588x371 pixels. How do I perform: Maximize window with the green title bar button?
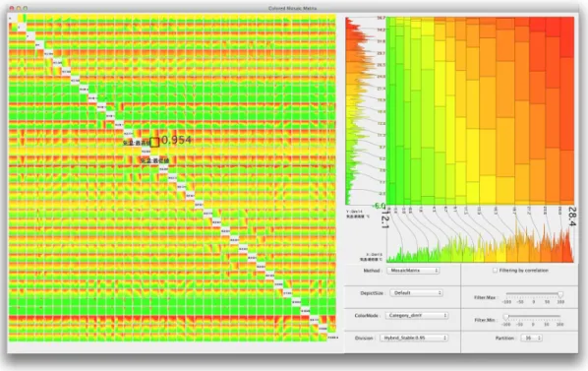tap(26, 8)
